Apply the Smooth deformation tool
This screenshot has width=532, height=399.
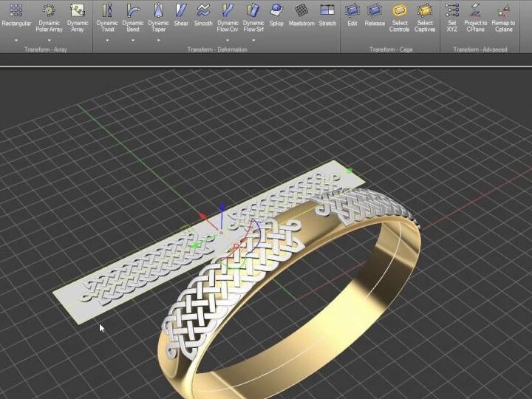pyautogui.click(x=203, y=11)
